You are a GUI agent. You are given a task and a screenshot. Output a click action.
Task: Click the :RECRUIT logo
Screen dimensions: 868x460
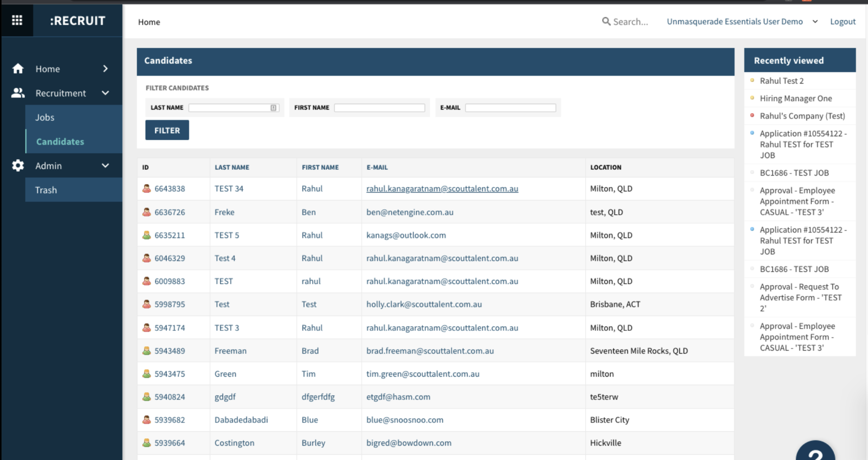[x=77, y=21]
